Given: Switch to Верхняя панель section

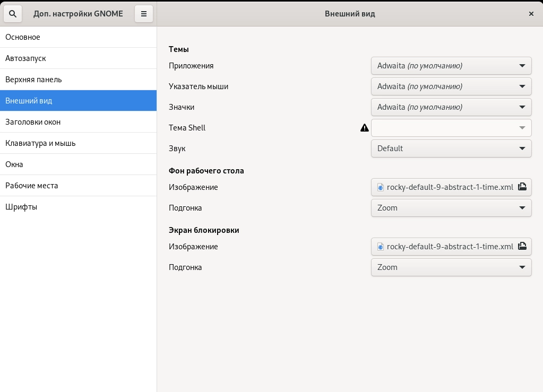Looking at the screenshot, I should (x=78, y=80).
